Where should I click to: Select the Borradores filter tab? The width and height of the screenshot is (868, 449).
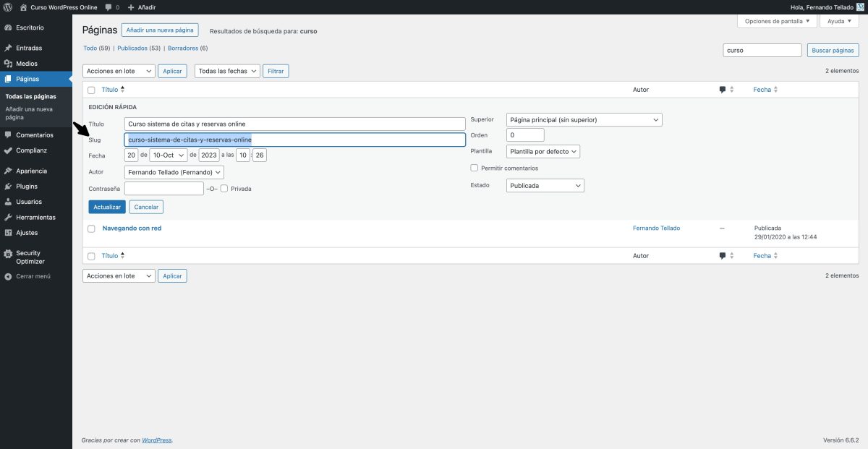[x=183, y=48]
